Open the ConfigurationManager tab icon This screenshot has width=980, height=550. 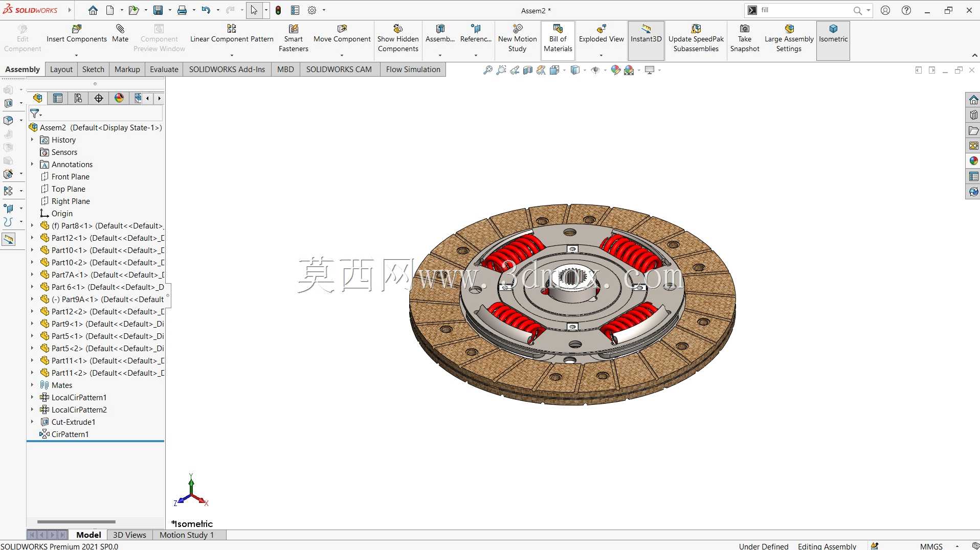pos(78,98)
